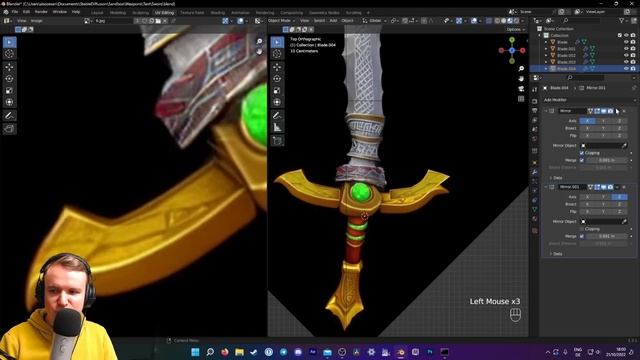Toggle Axis X on the first Mirror modifier
Image resolution: width=640 pixels, height=360 pixels.
pyautogui.click(x=587, y=121)
